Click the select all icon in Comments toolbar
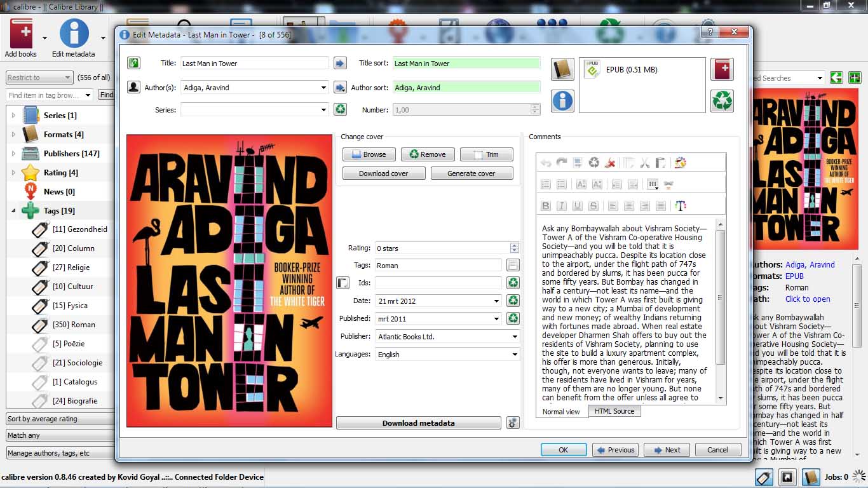Screen dimensions: 868x488 coord(578,163)
